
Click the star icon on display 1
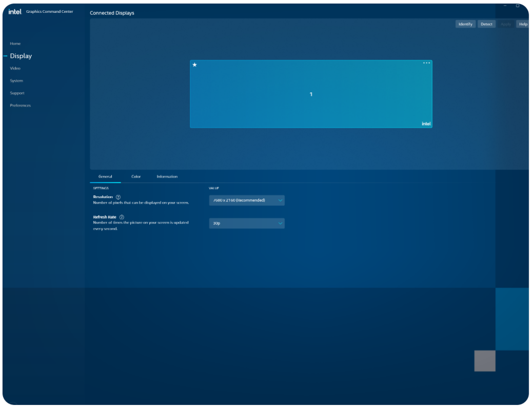pyautogui.click(x=194, y=65)
